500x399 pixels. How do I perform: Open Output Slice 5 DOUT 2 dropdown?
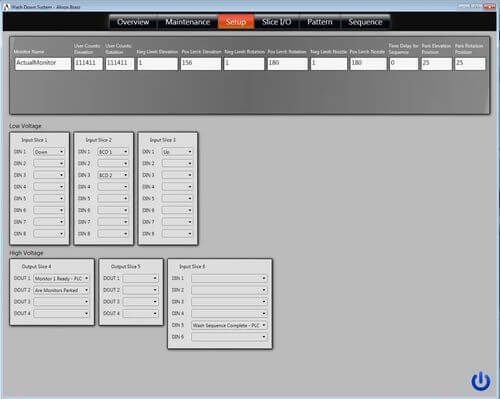pyautogui.click(x=140, y=290)
